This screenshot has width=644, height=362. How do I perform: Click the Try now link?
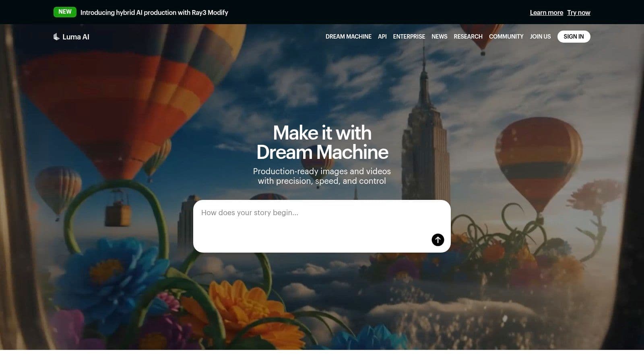[x=578, y=12]
